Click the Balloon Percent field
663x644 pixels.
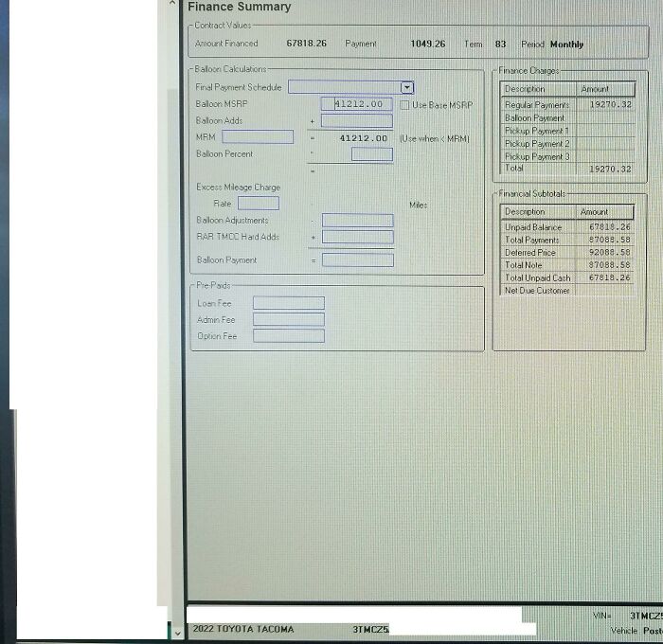[x=371, y=154]
